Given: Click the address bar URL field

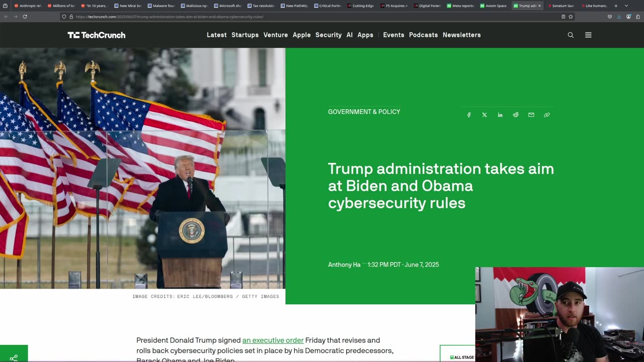Looking at the screenshot, I should tap(317, 17).
